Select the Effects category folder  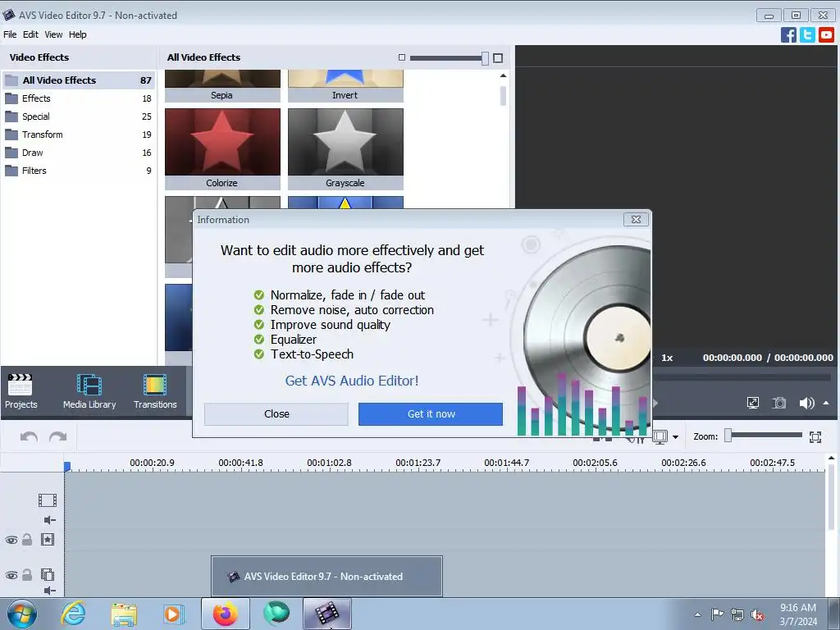(x=79, y=98)
